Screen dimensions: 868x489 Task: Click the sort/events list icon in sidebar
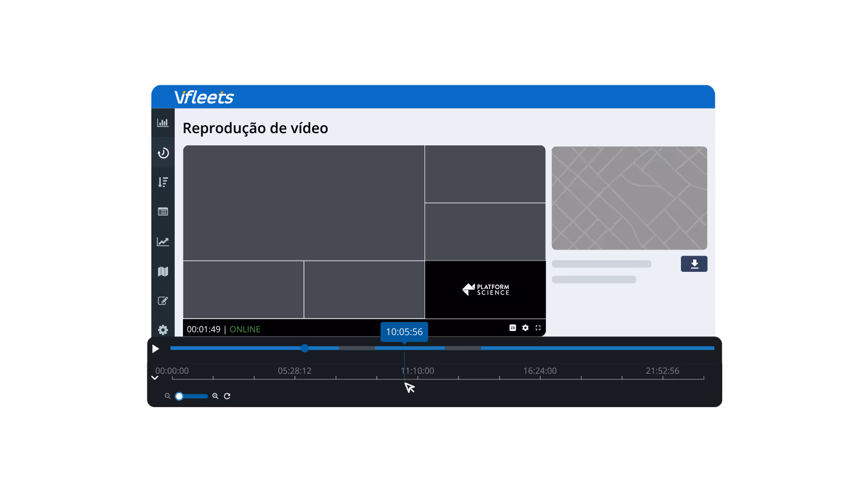(162, 182)
